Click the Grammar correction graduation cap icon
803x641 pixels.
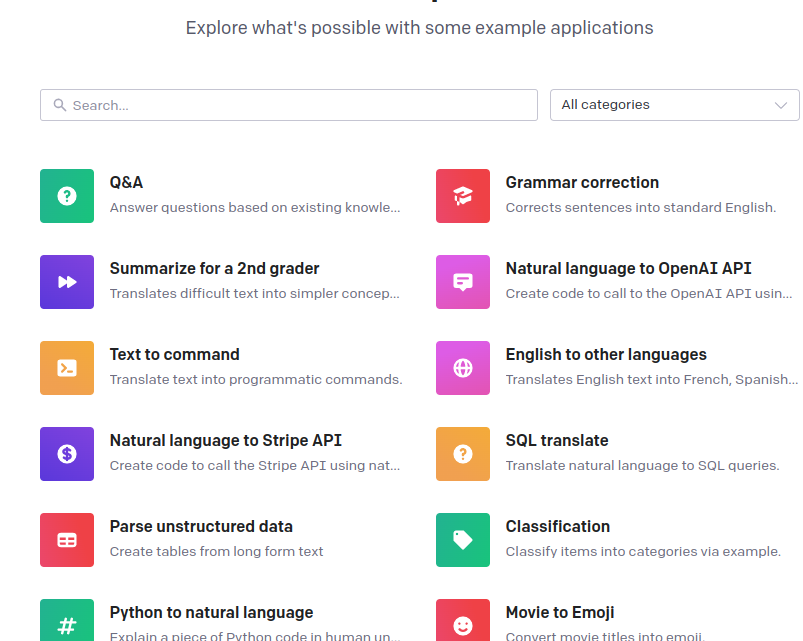[463, 196]
